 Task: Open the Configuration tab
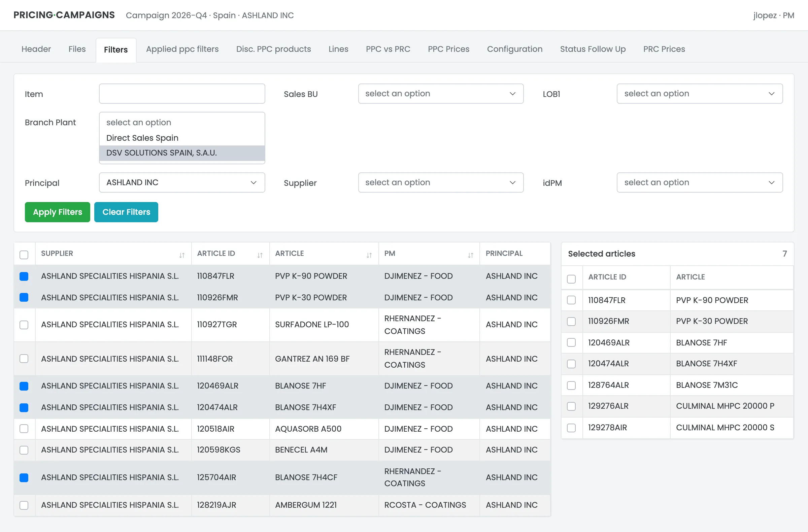point(515,49)
